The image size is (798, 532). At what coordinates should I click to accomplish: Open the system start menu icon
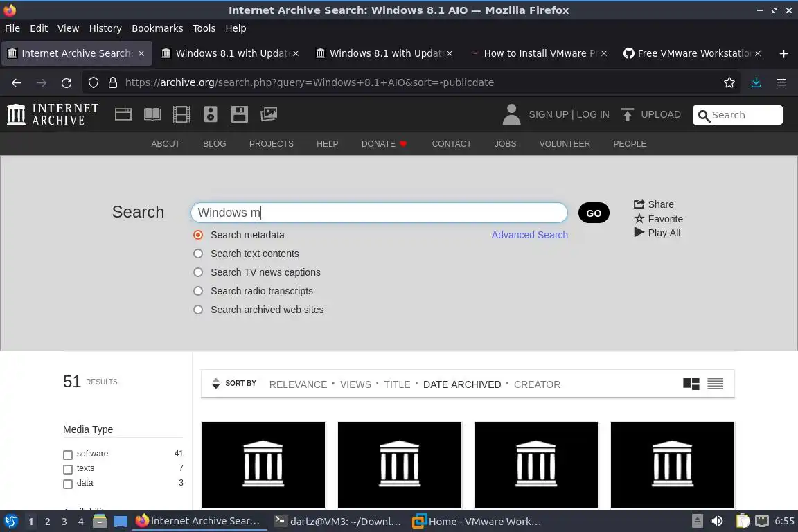click(x=11, y=522)
